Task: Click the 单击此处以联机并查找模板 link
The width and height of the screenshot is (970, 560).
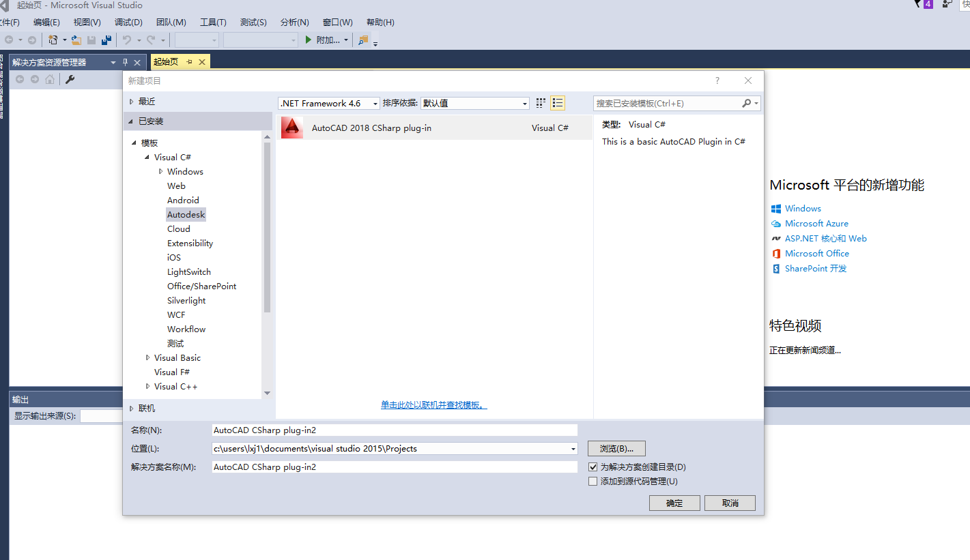Action: 433,405
